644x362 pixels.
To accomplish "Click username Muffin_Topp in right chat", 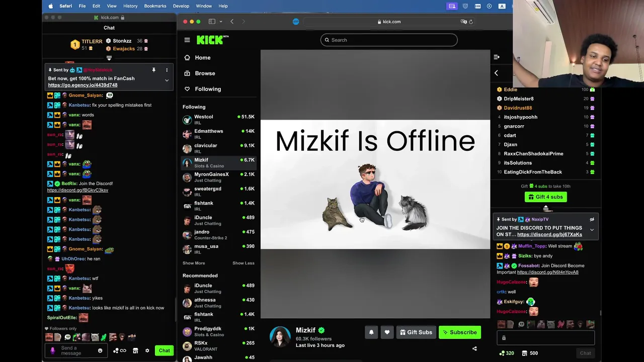I will (x=532, y=246).
